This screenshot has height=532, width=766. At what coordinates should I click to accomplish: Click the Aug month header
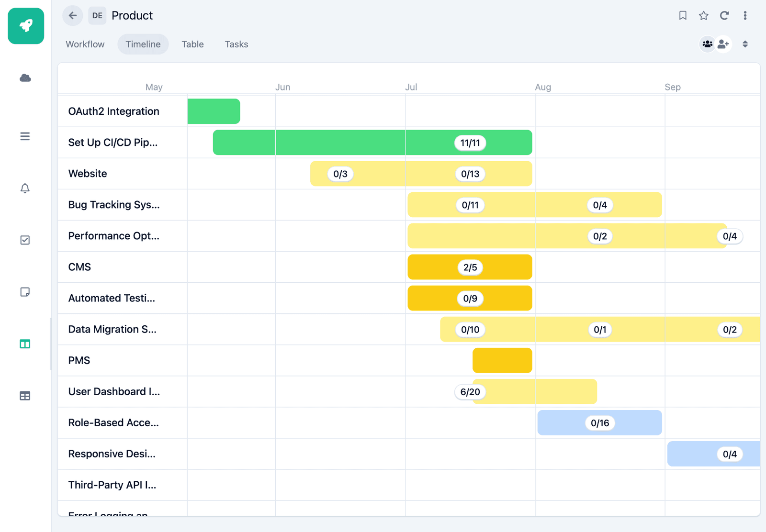pos(543,87)
